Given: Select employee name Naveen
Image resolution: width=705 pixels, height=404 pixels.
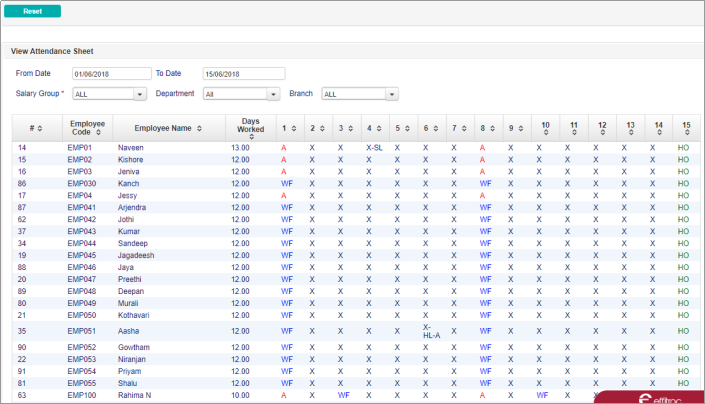Looking at the screenshot, I should coord(130,148).
